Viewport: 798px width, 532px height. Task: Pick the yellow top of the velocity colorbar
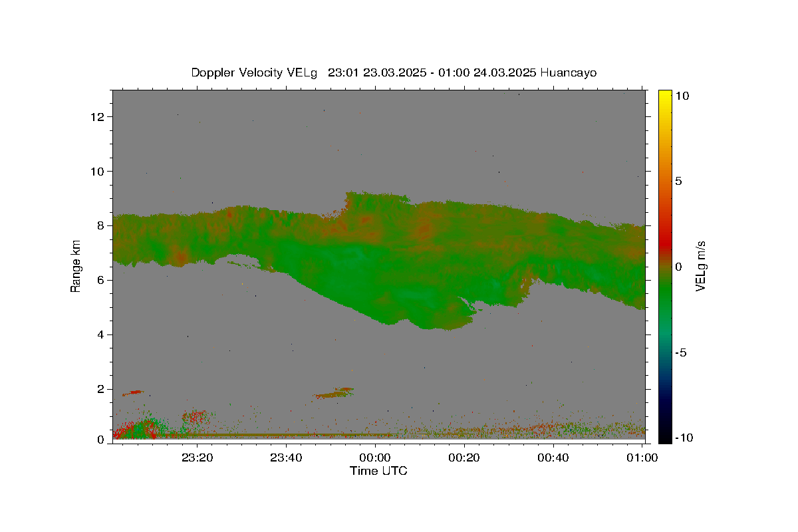[x=665, y=94]
